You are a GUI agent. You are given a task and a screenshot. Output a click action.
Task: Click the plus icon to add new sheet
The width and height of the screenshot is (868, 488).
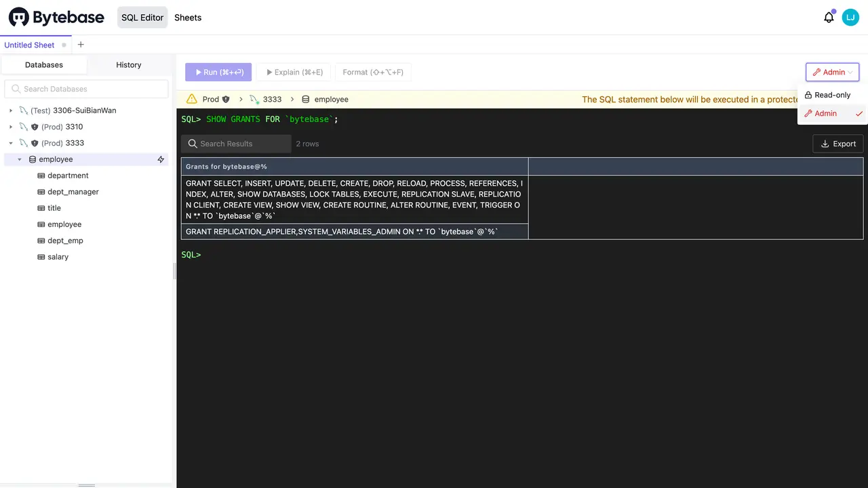(x=81, y=45)
